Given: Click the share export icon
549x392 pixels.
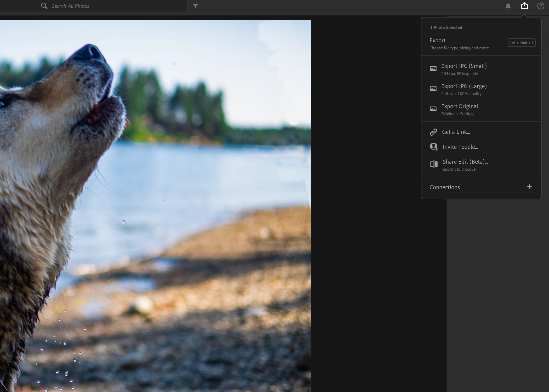Looking at the screenshot, I should [x=524, y=6].
